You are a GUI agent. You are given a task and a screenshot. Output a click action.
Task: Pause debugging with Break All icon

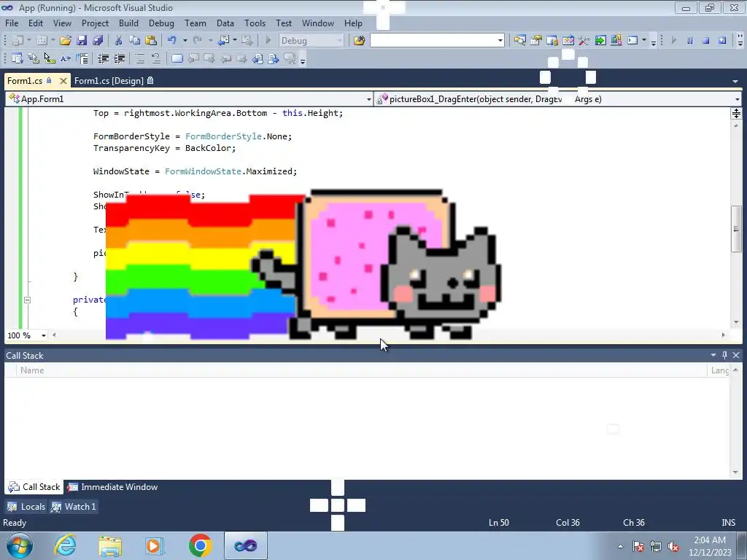click(689, 41)
